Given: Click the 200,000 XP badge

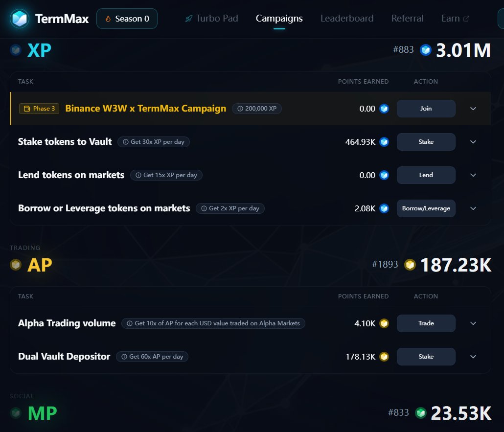Looking at the screenshot, I should coord(257,109).
